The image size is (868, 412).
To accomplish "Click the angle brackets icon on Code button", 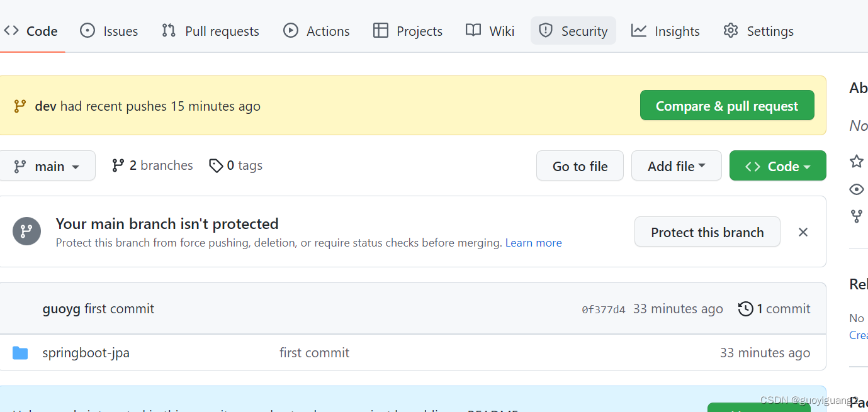I will pyautogui.click(x=753, y=166).
